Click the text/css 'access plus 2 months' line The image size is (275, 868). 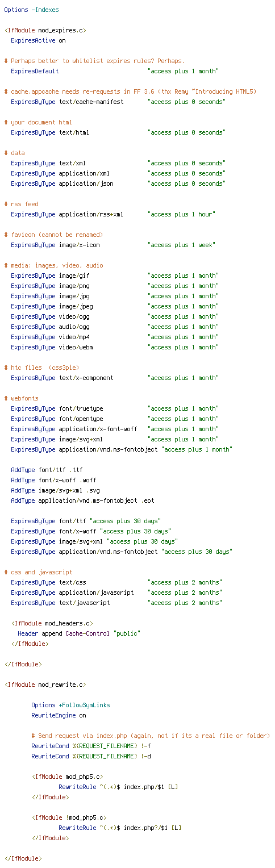(116, 582)
